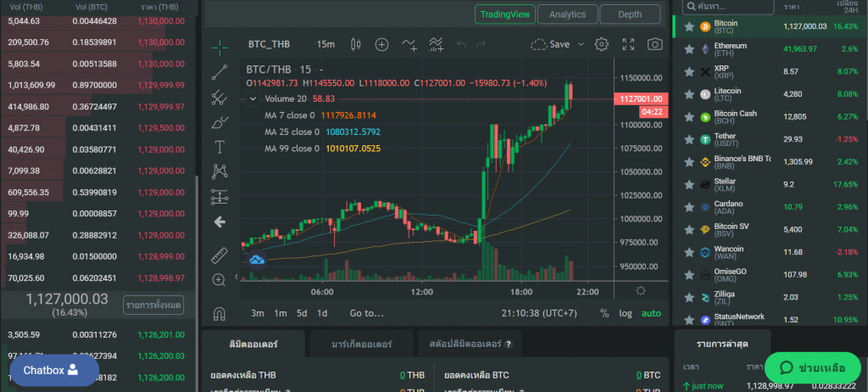Image resolution: width=868 pixels, height=392 pixels.
Task: Click the 1,129,999.99 ask price
Action: (x=161, y=85)
